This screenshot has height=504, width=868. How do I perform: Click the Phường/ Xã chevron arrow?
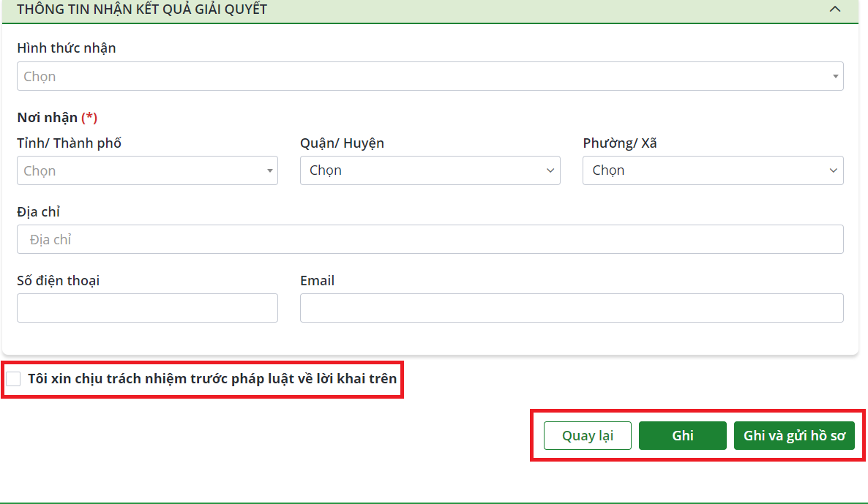point(833,170)
